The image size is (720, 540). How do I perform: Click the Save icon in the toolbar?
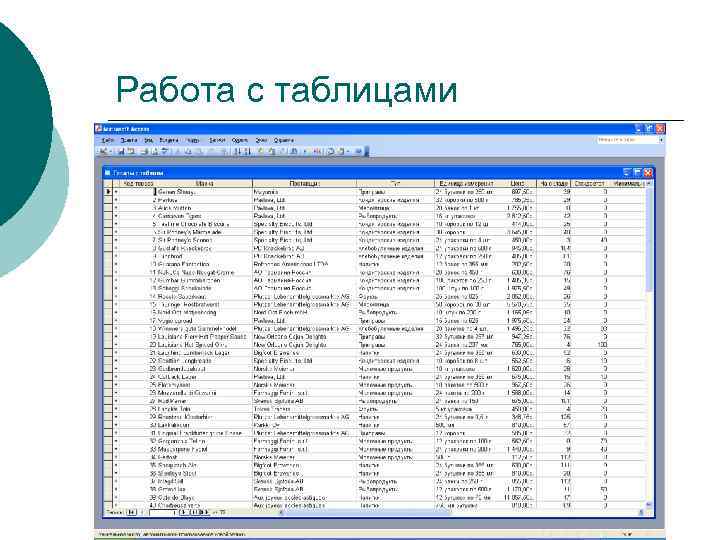[121, 151]
